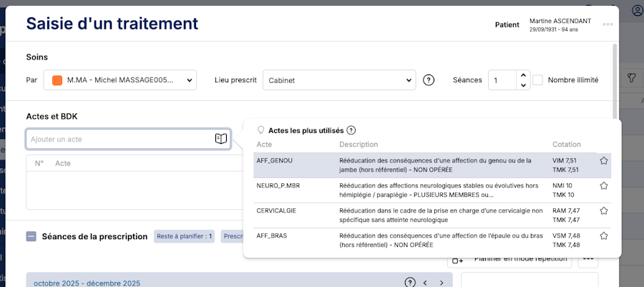Enable the Nombre illimité checkbox
The image size is (644, 287).
538,80
